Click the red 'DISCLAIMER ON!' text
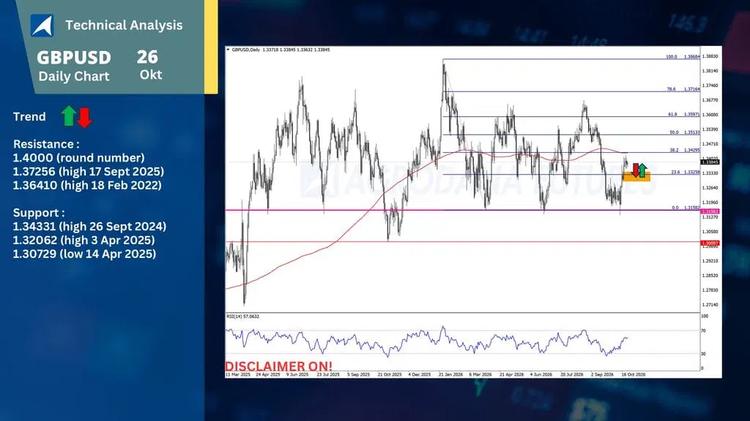This screenshot has height=421, width=750. click(x=278, y=366)
